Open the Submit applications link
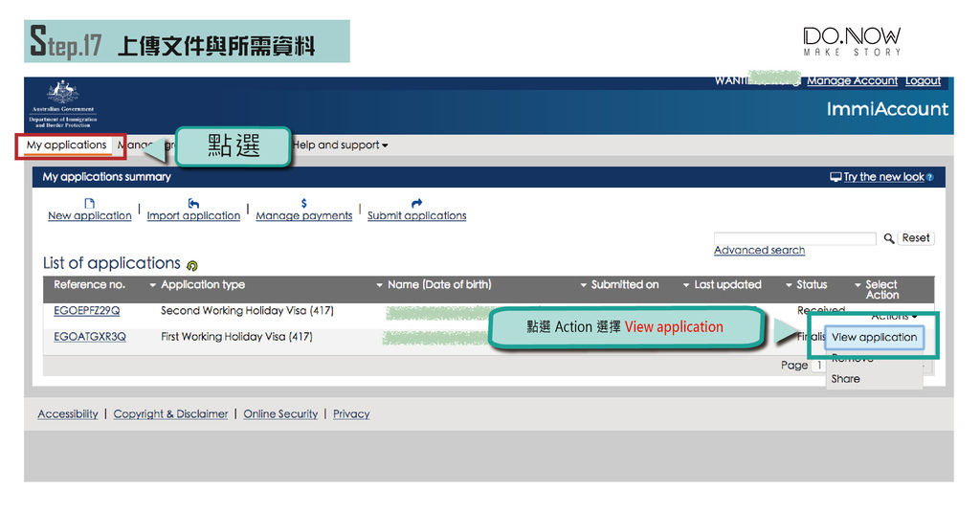This screenshot has width=980, height=512. pyautogui.click(x=417, y=215)
